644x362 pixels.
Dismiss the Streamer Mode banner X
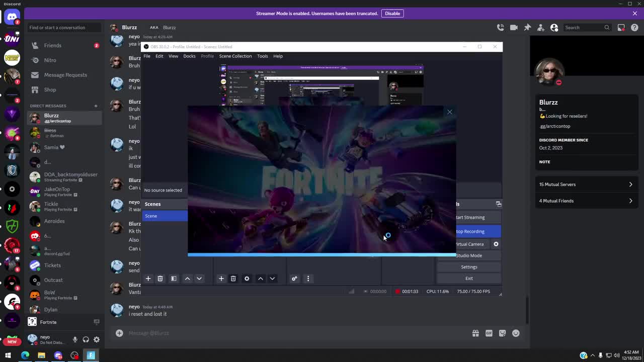(x=635, y=14)
